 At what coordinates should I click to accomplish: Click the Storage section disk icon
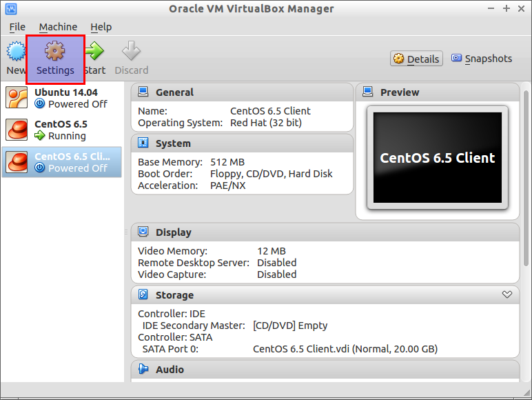point(143,294)
